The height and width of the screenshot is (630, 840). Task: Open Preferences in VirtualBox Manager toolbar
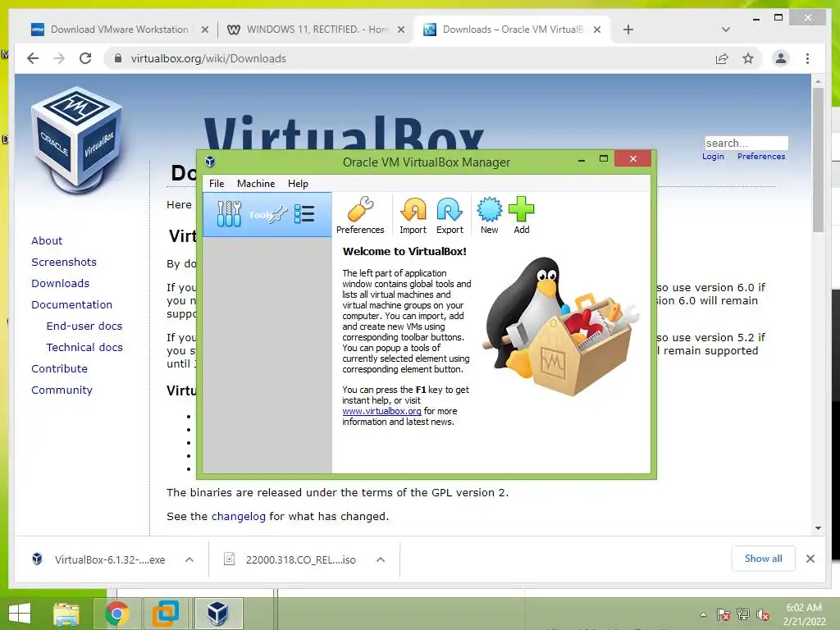point(360,216)
